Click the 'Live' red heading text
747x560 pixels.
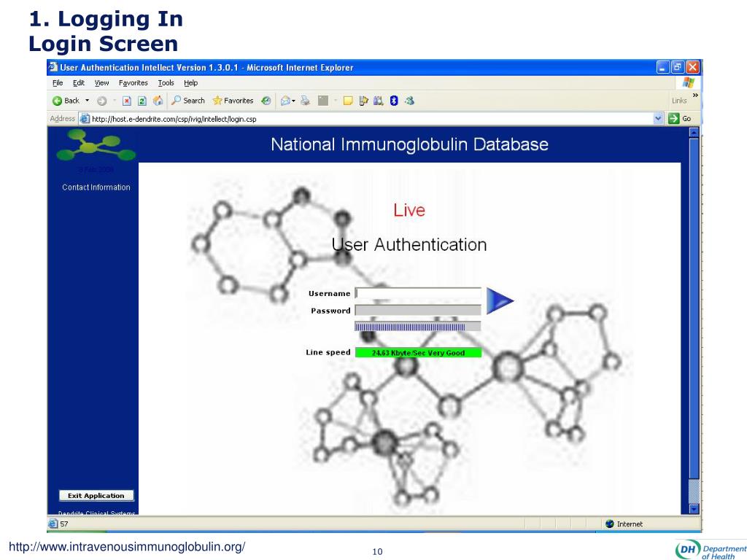click(409, 210)
